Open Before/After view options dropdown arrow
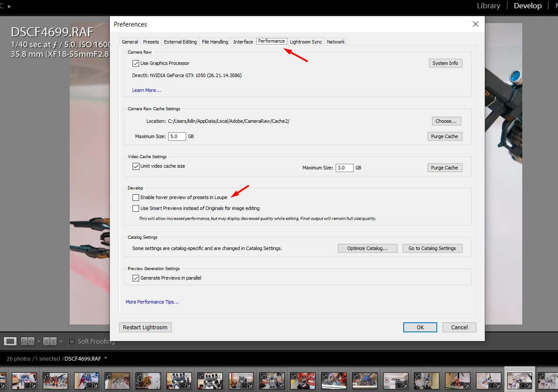Screen dimensions: 558x392 [x=61, y=341]
